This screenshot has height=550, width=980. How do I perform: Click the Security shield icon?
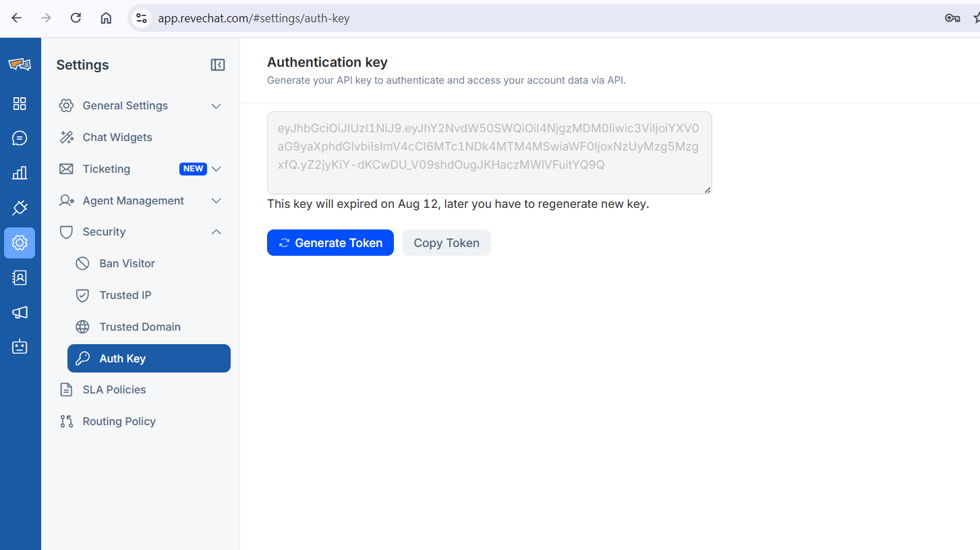(x=66, y=232)
